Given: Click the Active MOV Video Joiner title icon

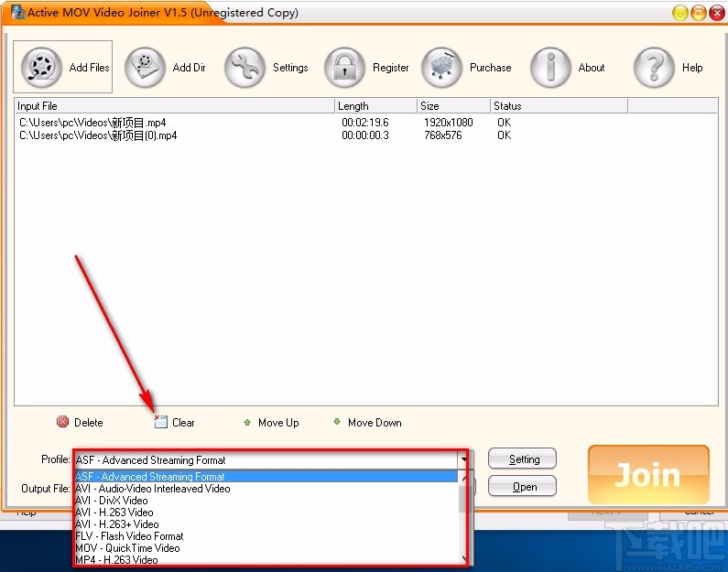Looking at the screenshot, I should click(x=18, y=12).
